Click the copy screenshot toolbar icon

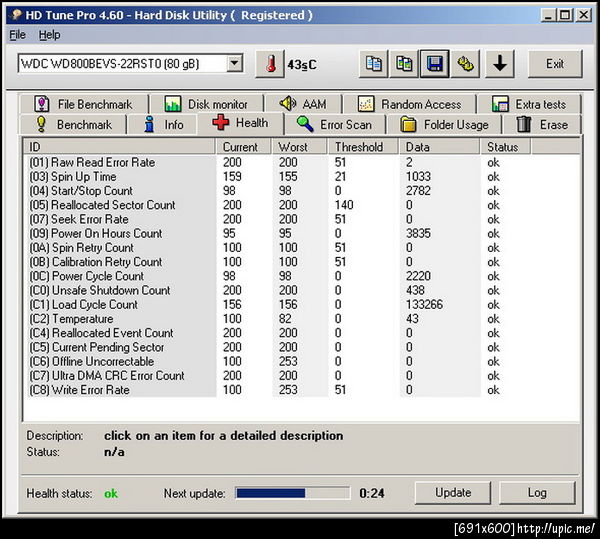404,64
